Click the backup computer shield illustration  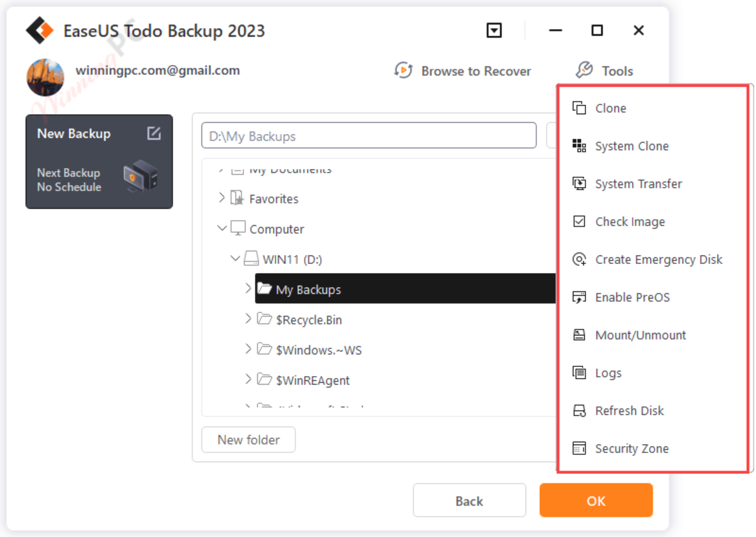[140, 176]
